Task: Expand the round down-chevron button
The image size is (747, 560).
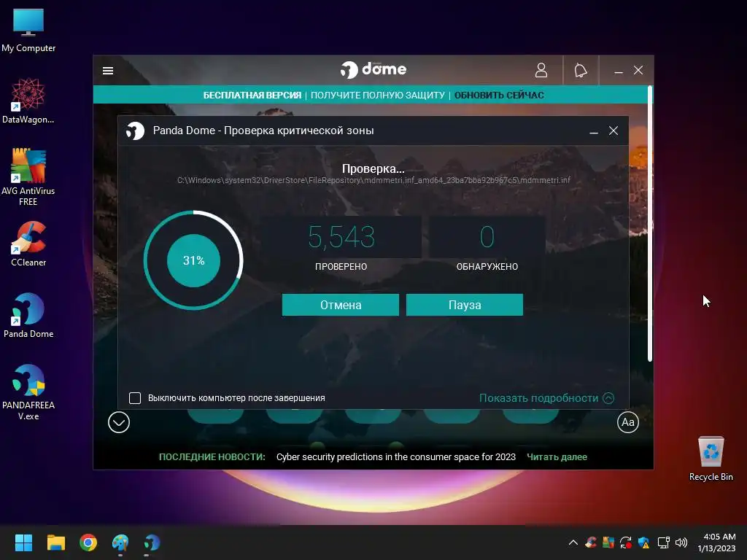Action: [119, 422]
